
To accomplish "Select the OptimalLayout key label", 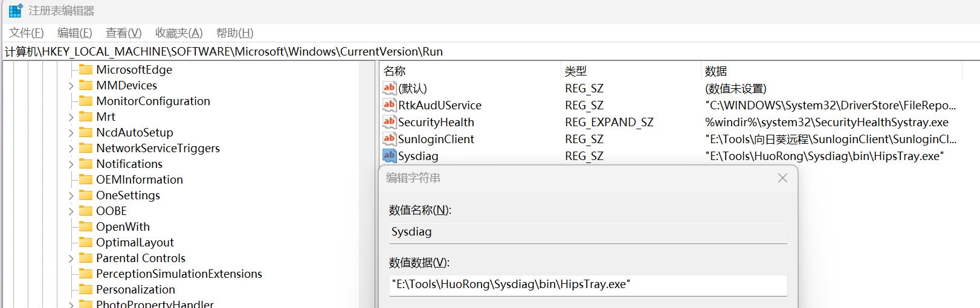I will 135,242.
